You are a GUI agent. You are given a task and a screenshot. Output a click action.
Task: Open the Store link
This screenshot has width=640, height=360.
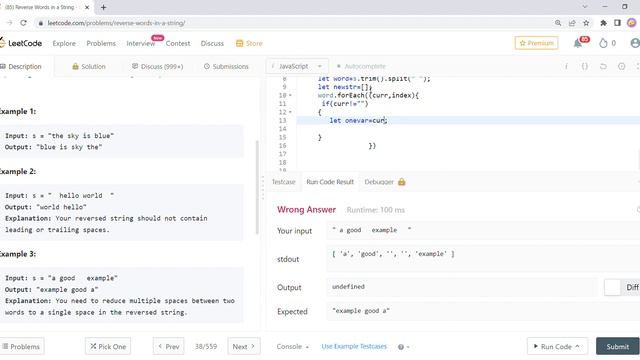click(249, 43)
